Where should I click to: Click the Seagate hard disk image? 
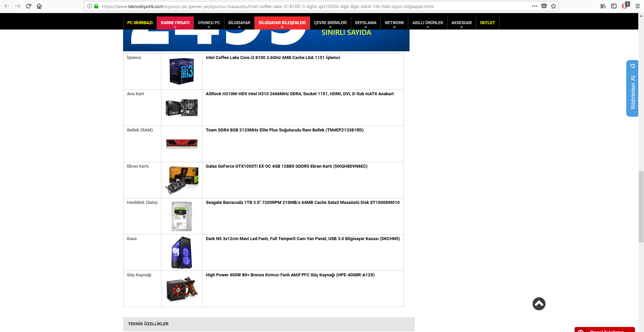pos(182,216)
